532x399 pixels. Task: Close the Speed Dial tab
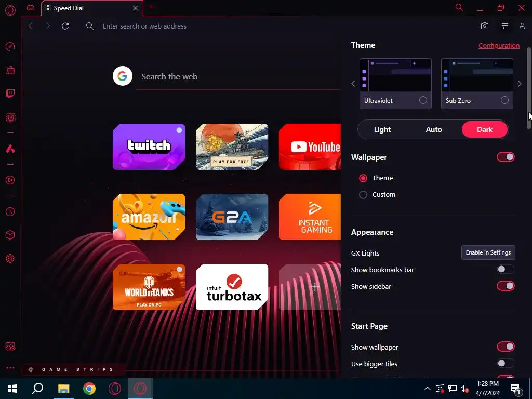[x=135, y=8]
